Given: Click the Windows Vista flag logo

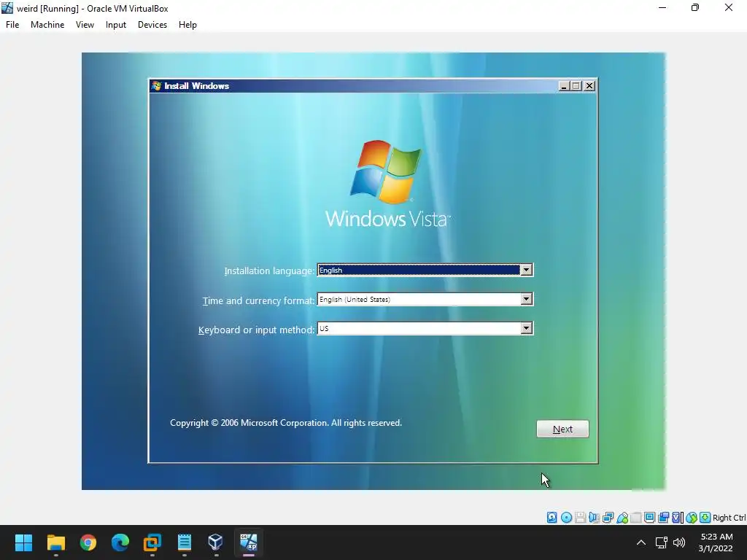Looking at the screenshot, I should (386, 171).
